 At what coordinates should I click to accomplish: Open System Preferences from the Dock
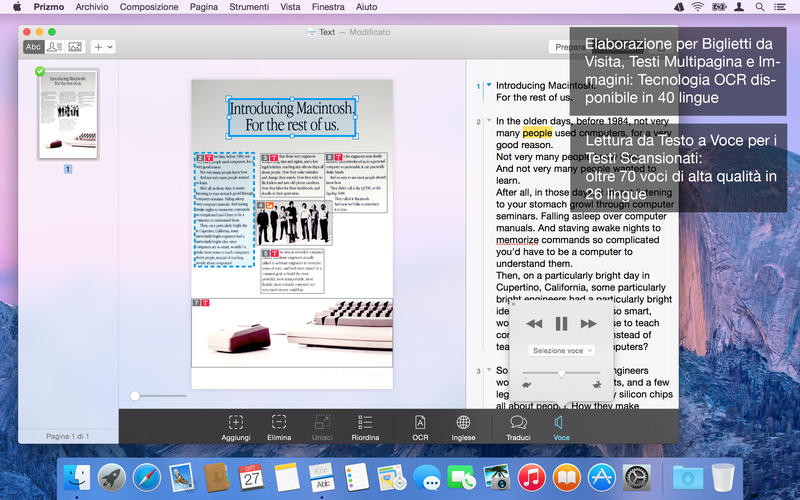[637, 479]
